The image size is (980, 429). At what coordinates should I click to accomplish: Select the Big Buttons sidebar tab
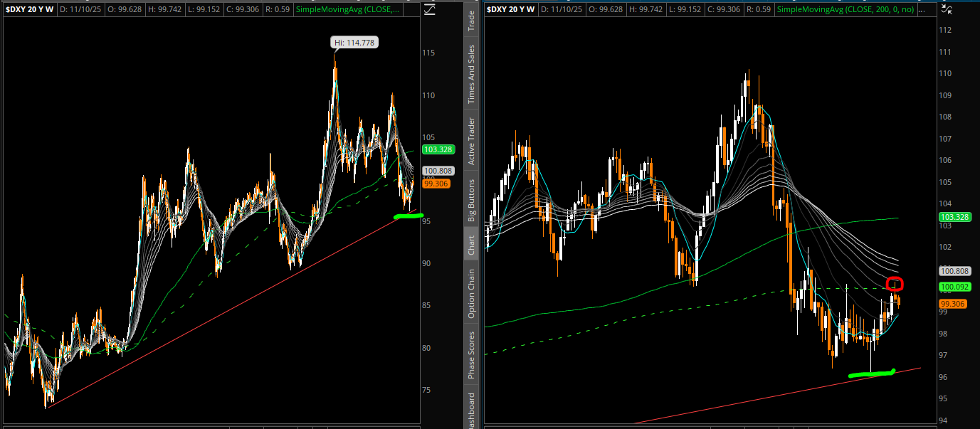[471, 199]
